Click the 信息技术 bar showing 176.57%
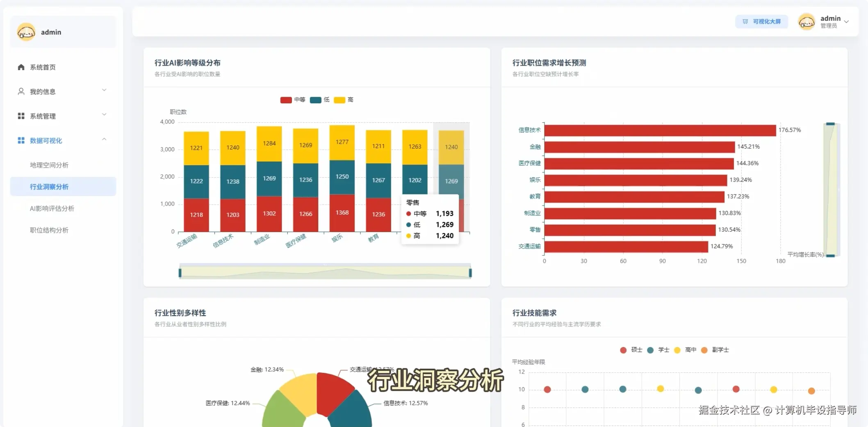 pyautogui.click(x=660, y=130)
